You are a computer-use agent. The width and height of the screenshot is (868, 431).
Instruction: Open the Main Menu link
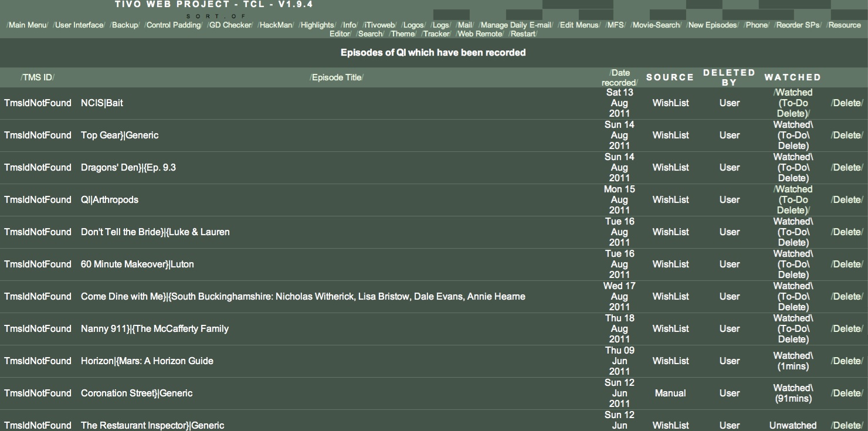27,25
